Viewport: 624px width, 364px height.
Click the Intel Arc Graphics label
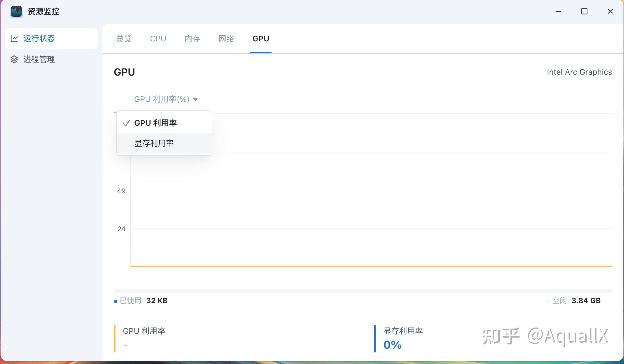click(579, 72)
